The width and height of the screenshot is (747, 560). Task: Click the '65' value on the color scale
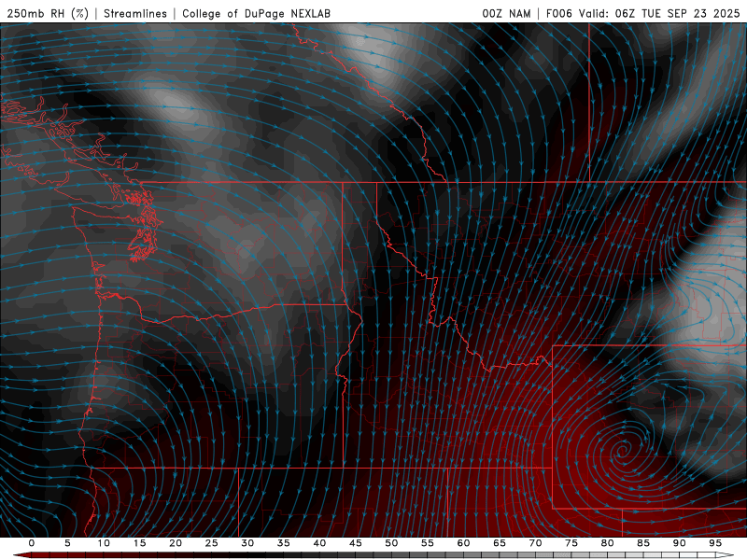(x=500, y=543)
